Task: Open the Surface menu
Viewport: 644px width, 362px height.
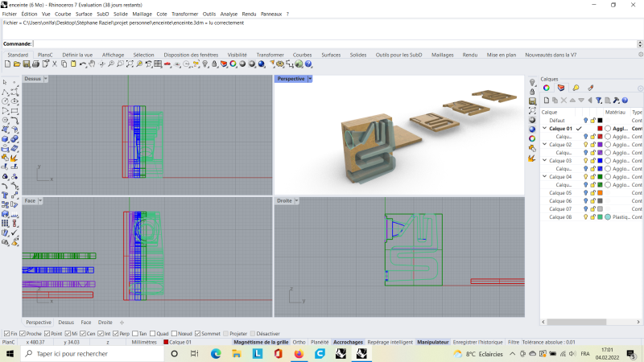Action: click(x=84, y=14)
